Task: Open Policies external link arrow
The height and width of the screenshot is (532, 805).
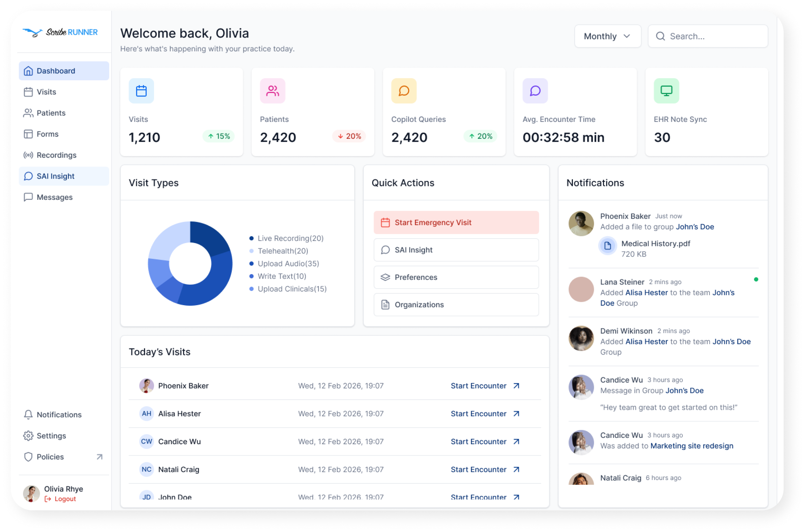Action: (x=99, y=457)
